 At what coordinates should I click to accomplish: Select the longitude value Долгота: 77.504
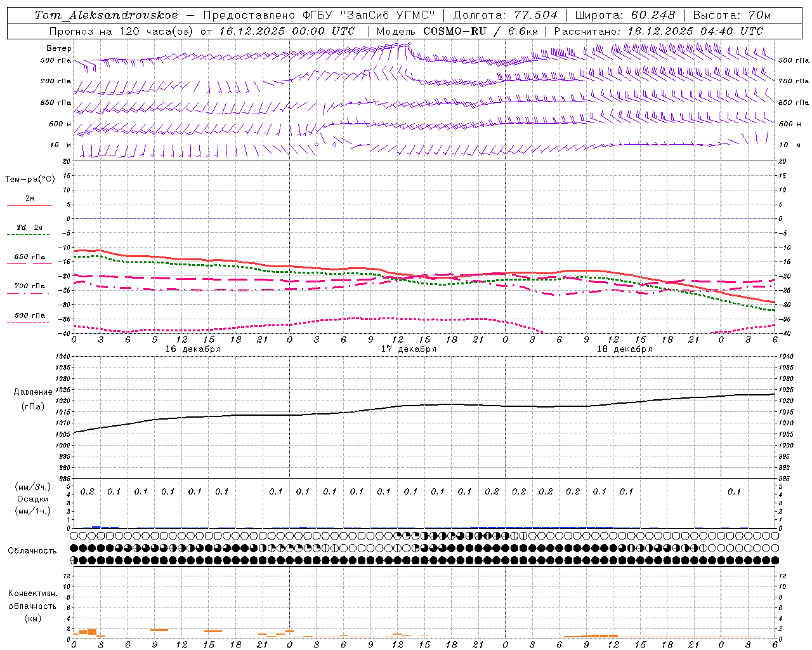point(506,15)
